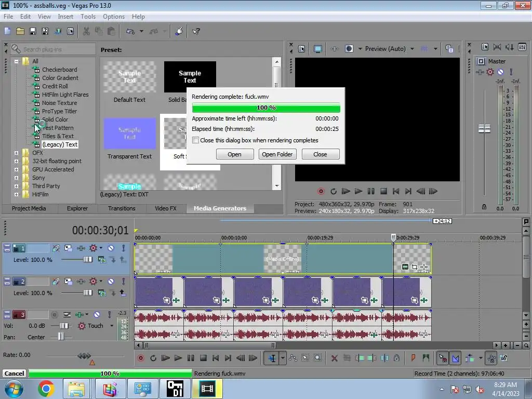Select Default Text preset thumbnail
This screenshot has width=532, height=399.
[x=129, y=77]
